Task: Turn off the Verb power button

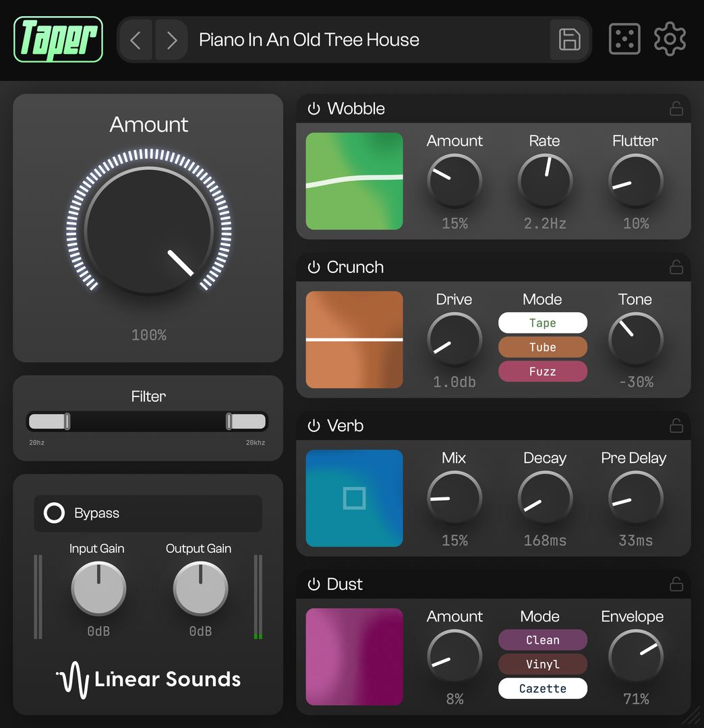Action: (x=314, y=425)
